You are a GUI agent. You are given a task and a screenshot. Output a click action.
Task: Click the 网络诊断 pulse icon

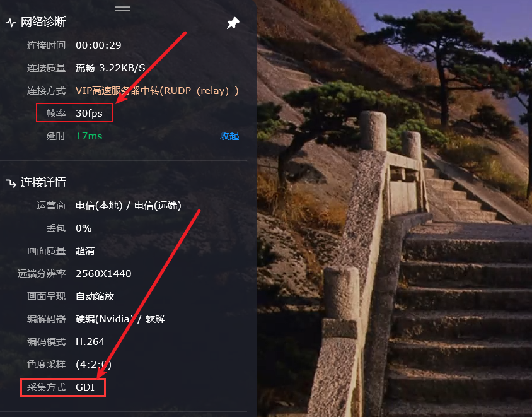click(11, 23)
